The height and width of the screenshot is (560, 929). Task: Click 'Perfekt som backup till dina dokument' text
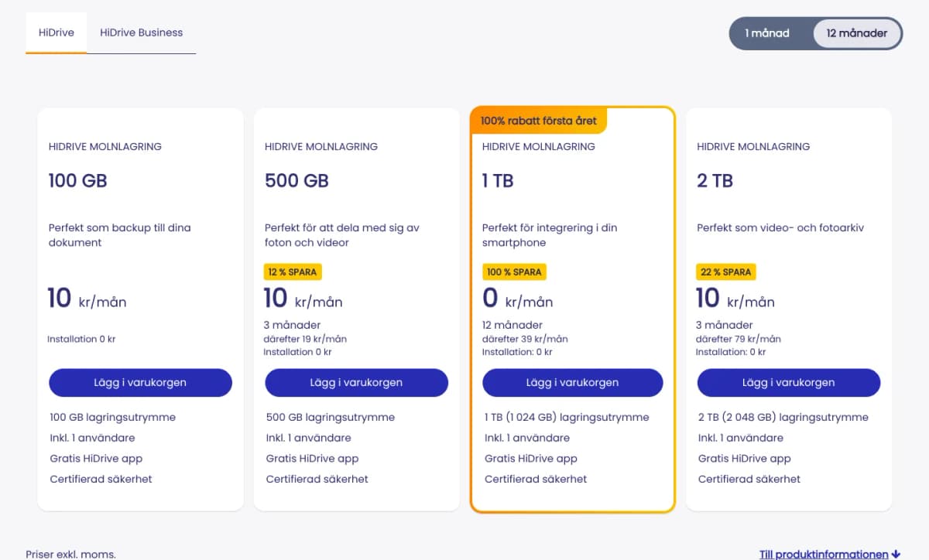(x=119, y=235)
